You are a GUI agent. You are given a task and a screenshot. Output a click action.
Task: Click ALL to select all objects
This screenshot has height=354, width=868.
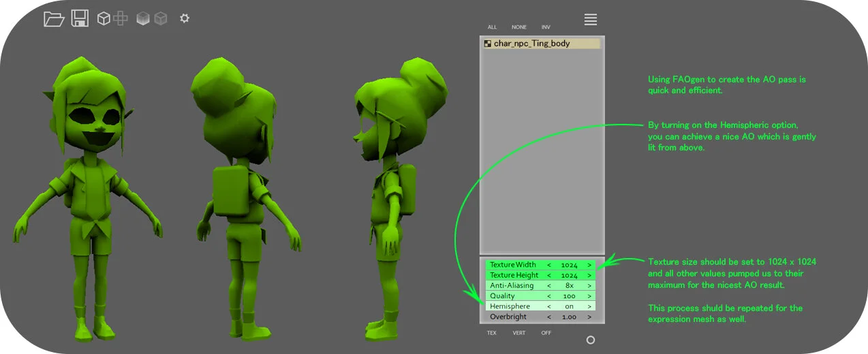click(x=492, y=27)
